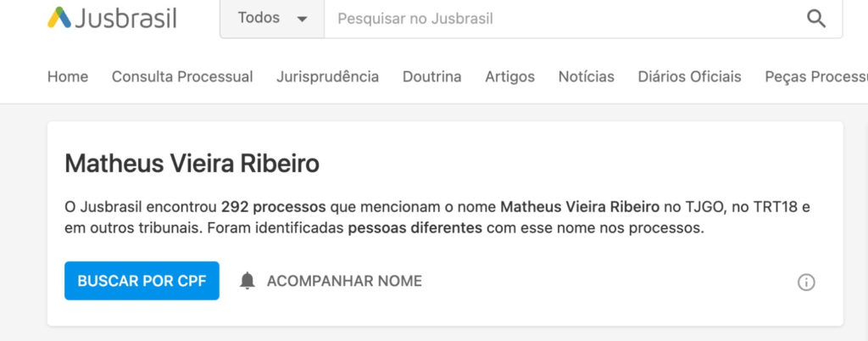Click the bold 292 processos text
Image resolution: width=868 pixels, height=341 pixels.
tap(274, 208)
